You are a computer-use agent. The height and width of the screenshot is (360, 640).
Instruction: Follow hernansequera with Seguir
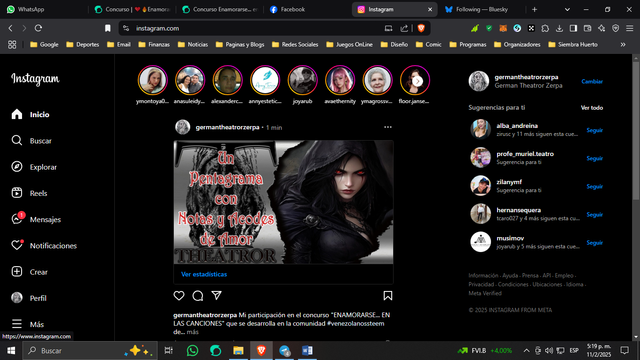[595, 214]
